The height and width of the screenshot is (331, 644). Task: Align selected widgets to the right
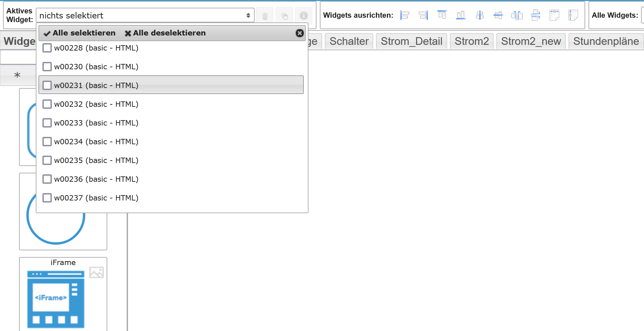coord(423,15)
